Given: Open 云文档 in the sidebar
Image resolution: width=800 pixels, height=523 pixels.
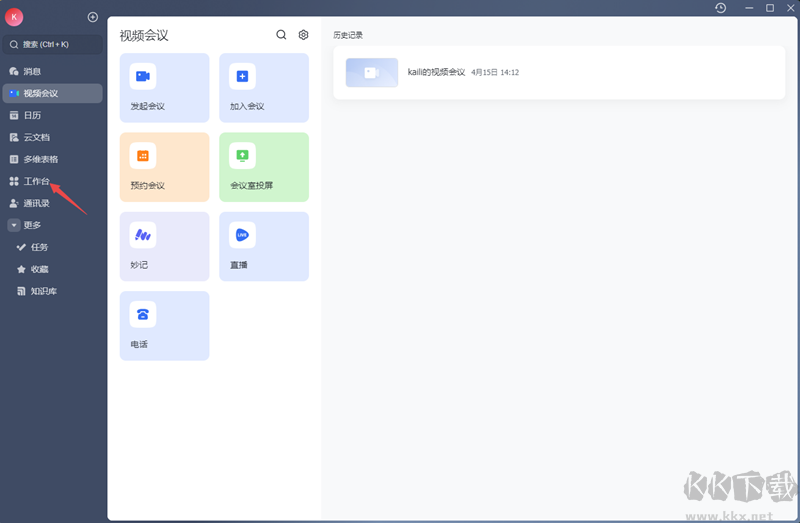Looking at the screenshot, I should coord(53,137).
